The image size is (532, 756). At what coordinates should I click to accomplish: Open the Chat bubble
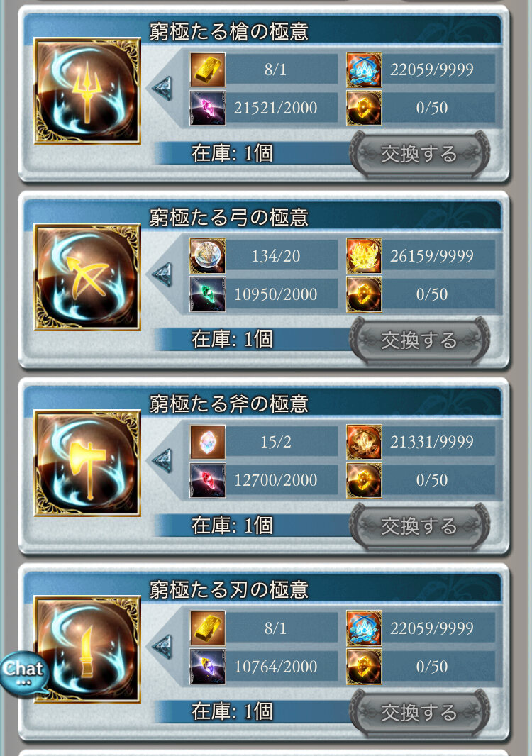(24, 671)
